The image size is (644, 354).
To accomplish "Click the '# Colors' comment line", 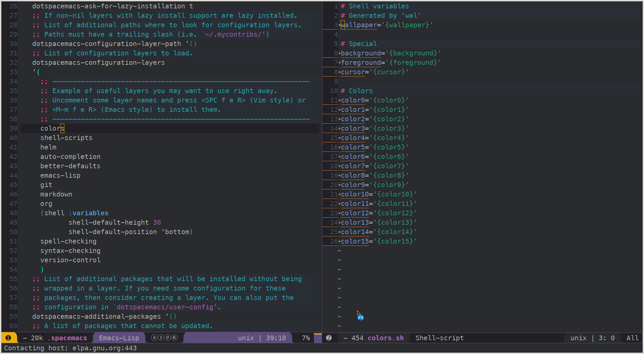I will click(357, 91).
